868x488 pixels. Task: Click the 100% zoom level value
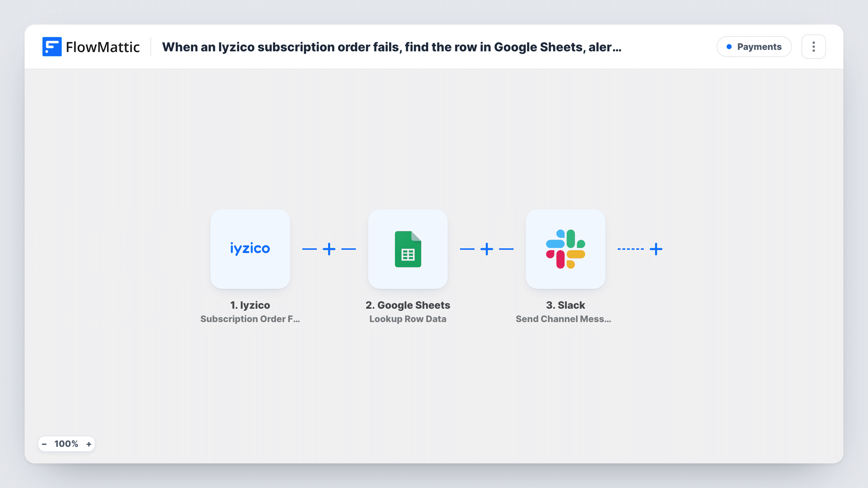point(66,444)
